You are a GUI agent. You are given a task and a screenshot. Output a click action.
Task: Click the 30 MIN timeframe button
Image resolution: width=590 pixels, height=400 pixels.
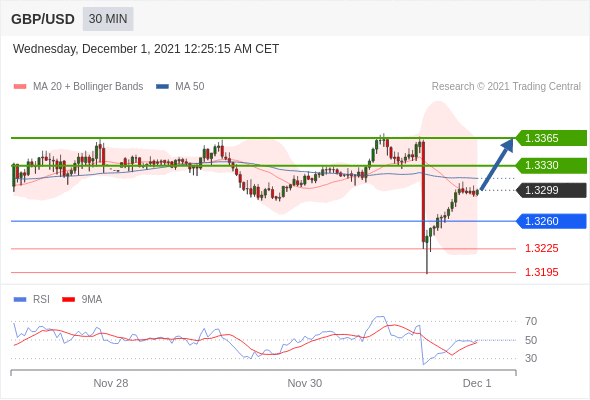(108, 19)
